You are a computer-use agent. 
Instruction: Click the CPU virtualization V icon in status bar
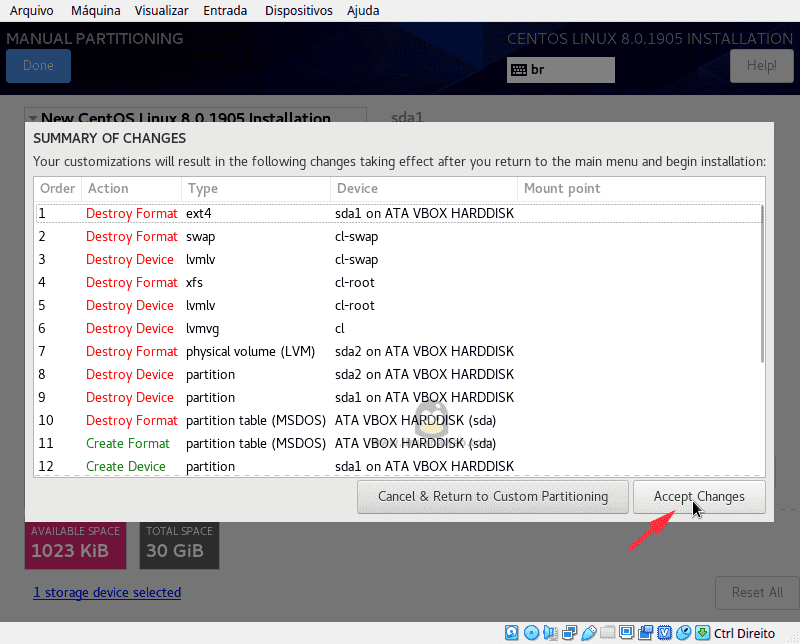(x=664, y=633)
